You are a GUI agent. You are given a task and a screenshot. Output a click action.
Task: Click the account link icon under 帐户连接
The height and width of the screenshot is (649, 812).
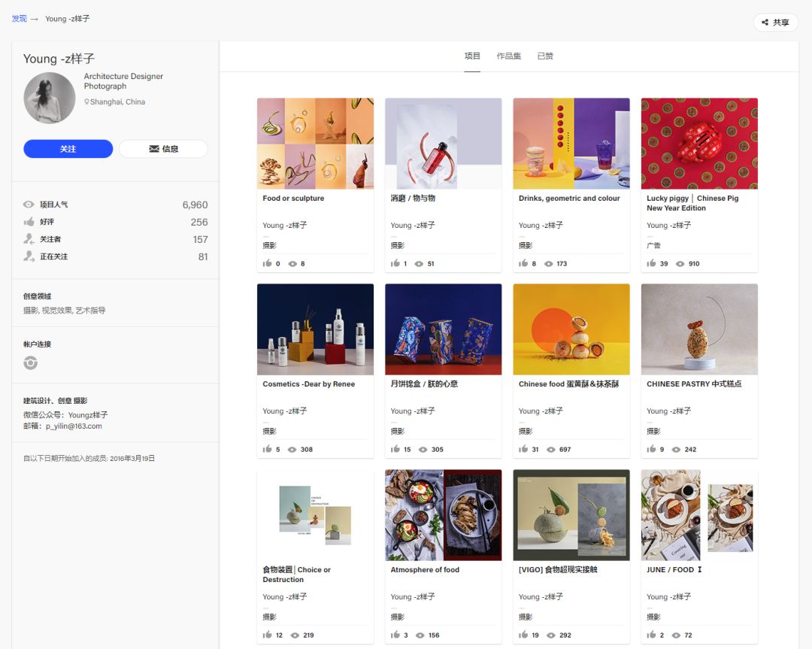coord(30,363)
